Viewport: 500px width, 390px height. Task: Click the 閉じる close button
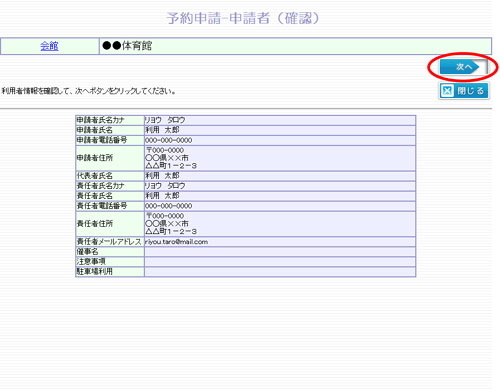(x=463, y=91)
